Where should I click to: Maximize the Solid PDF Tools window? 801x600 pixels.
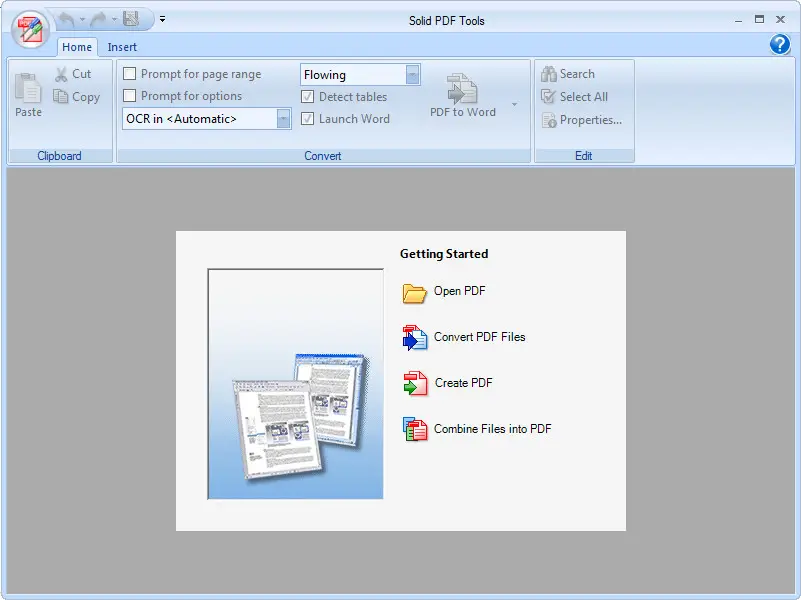(759, 19)
